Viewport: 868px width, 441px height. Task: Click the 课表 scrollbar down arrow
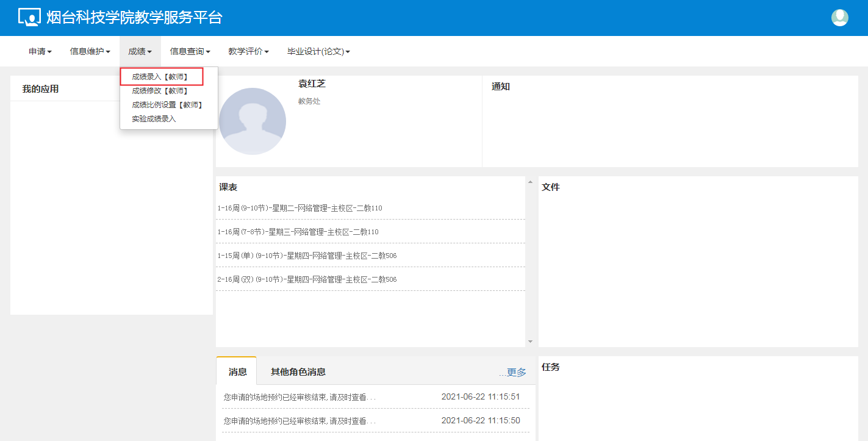(x=530, y=342)
